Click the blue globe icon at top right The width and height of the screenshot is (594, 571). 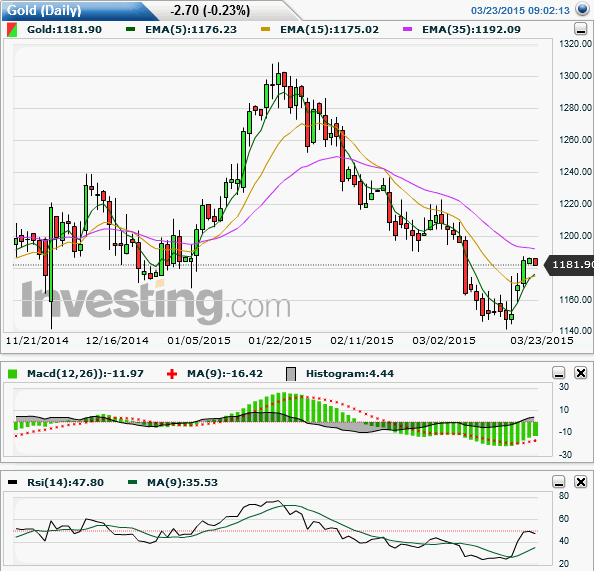pos(581,9)
